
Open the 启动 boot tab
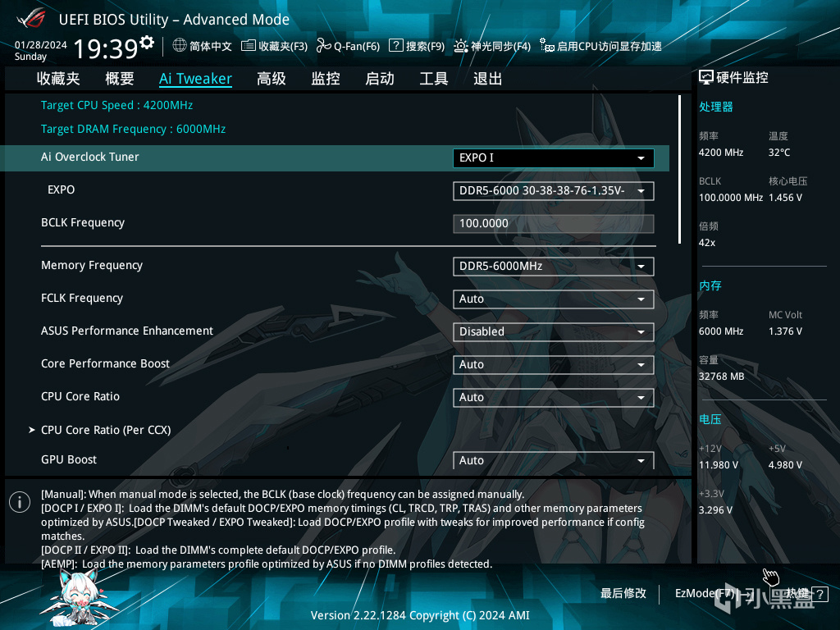pos(380,79)
